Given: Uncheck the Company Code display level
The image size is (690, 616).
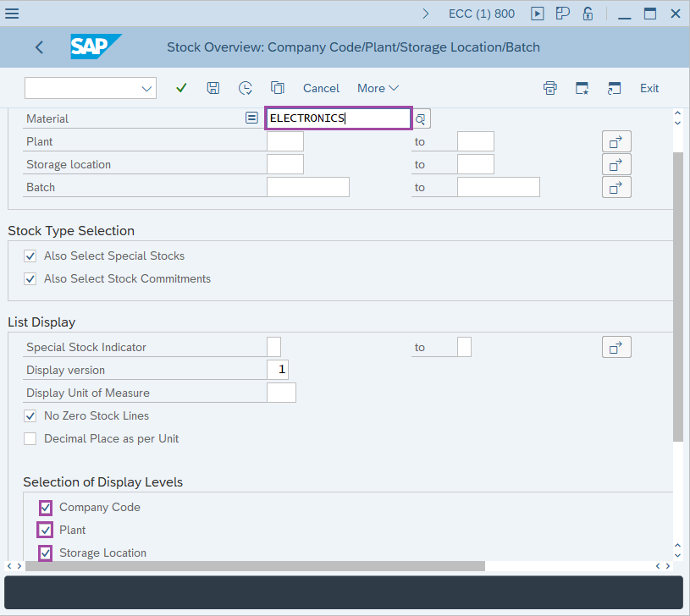Looking at the screenshot, I should 46,508.
